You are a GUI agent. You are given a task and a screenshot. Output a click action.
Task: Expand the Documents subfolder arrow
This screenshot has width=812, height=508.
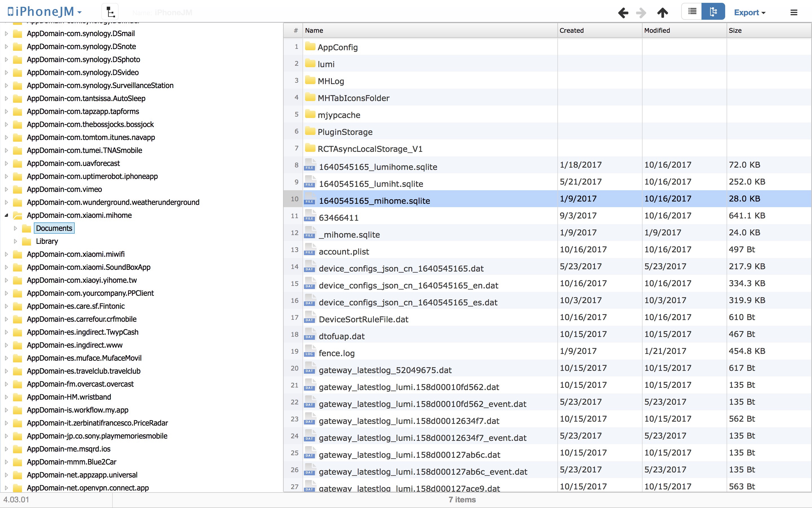point(15,228)
